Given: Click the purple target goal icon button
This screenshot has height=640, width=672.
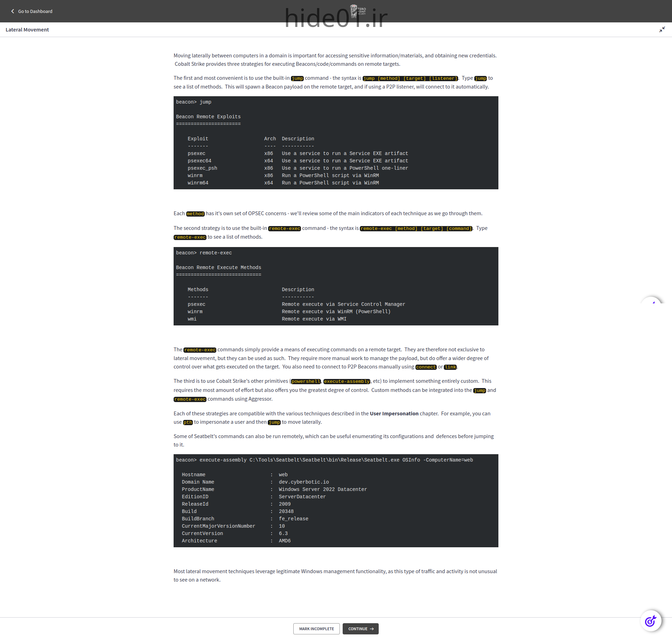Looking at the screenshot, I should [x=651, y=621].
